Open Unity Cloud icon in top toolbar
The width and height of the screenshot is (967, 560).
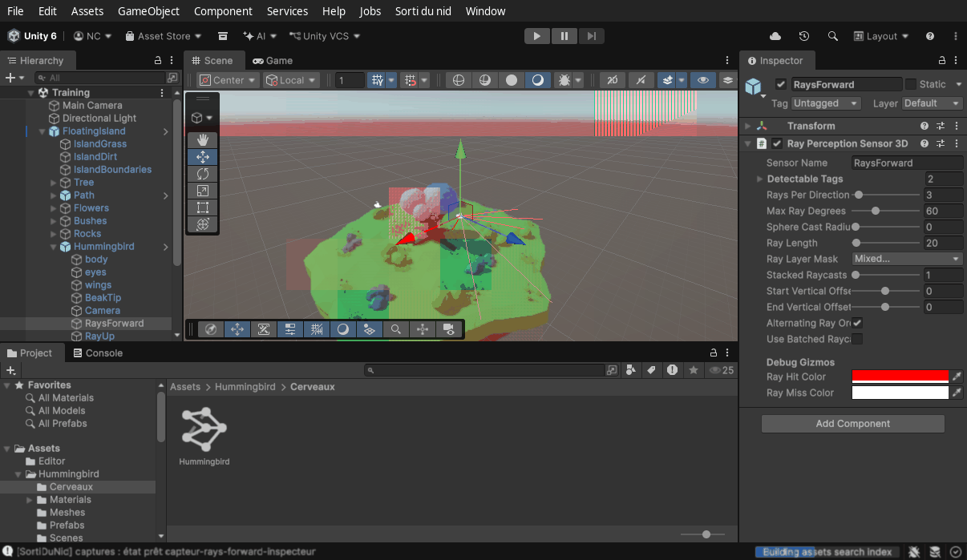(775, 36)
